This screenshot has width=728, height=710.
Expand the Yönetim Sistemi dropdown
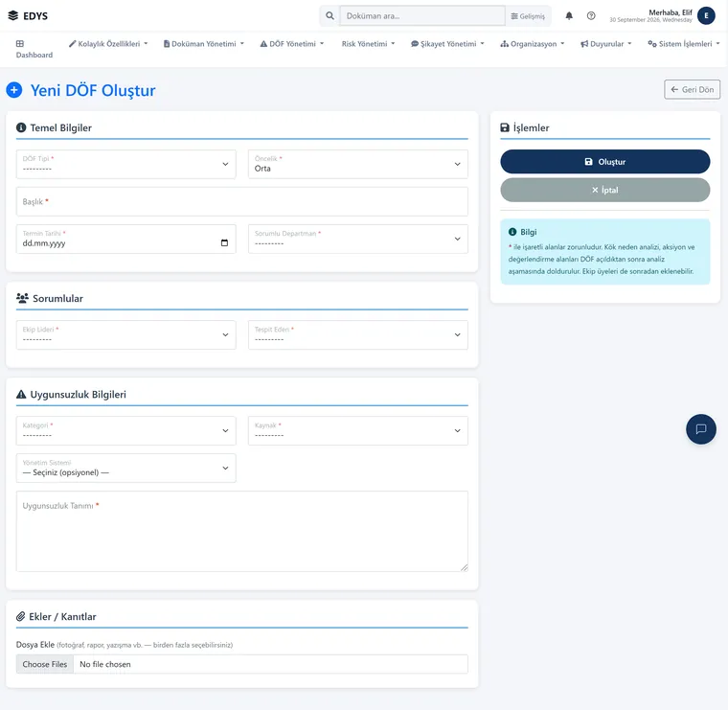(x=125, y=469)
